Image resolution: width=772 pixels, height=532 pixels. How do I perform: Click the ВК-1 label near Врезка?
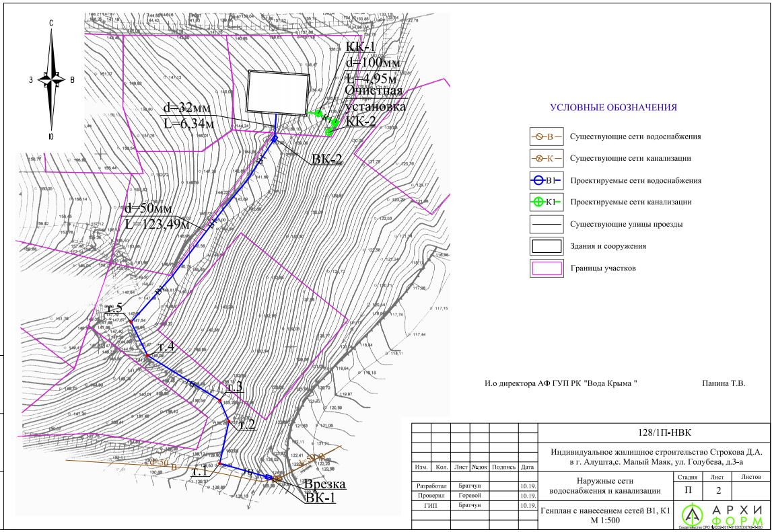pyautogui.click(x=324, y=498)
